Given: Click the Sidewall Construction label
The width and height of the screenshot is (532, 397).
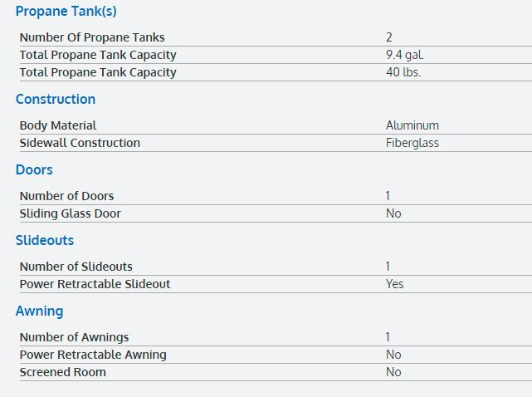Looking at the screenshot, I should point(80,143).
